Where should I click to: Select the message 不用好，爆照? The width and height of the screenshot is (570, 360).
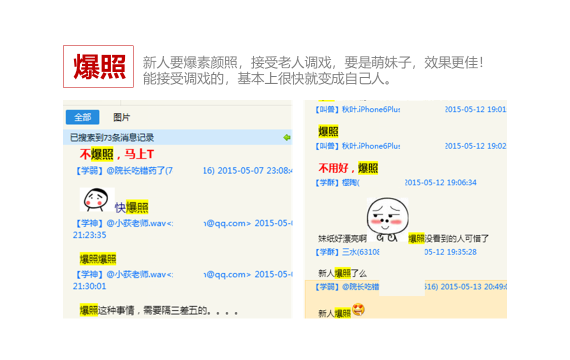(348, 168)
